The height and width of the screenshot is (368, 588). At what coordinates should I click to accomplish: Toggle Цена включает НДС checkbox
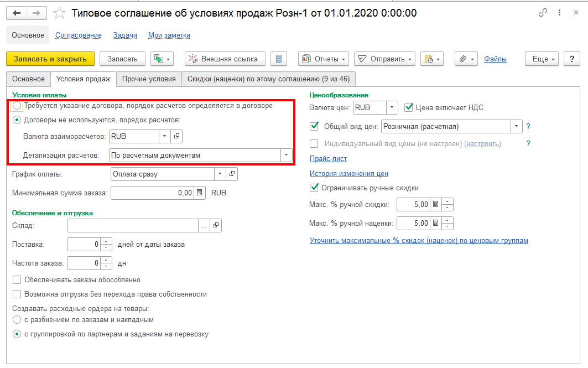[x=409, y=107]
